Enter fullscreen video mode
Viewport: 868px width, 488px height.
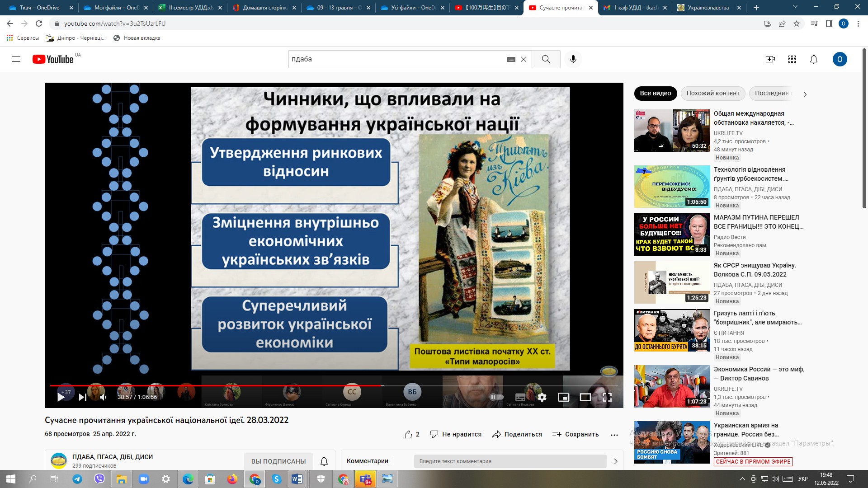(x=607, y=397)
